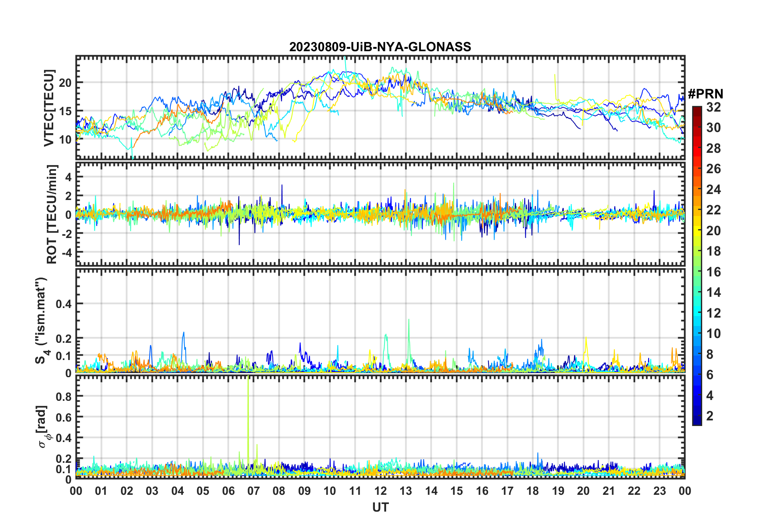Select ROT y-axis tick label 2
761x532 pixels.
68,196
